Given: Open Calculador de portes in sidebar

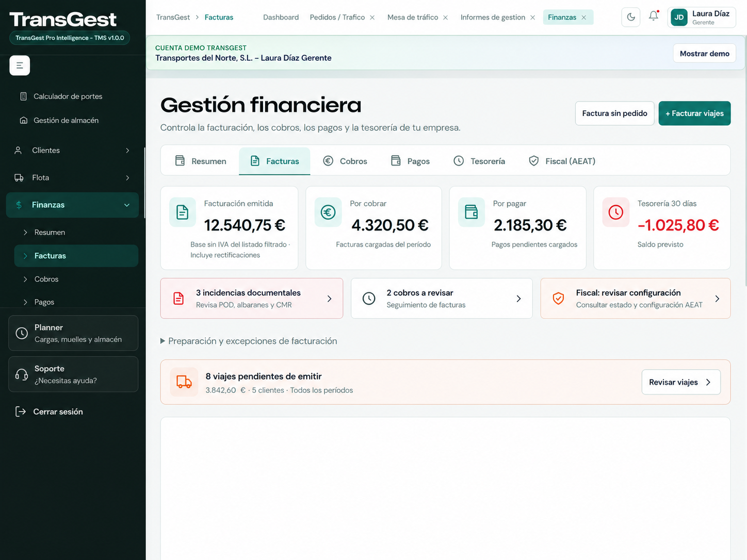Looking at the screenshot, I should pos(68,96).
